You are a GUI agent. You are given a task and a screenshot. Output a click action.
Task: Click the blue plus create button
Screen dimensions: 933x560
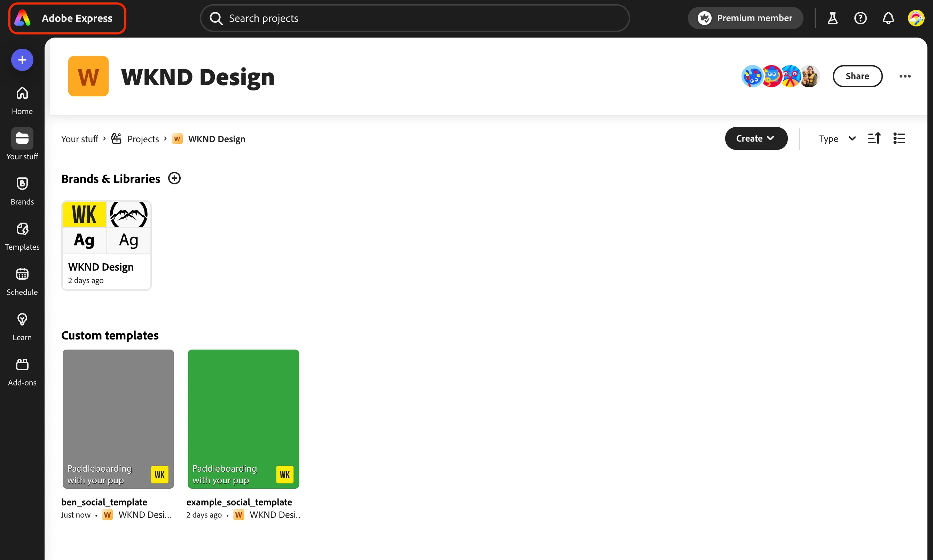click(22, 59)
